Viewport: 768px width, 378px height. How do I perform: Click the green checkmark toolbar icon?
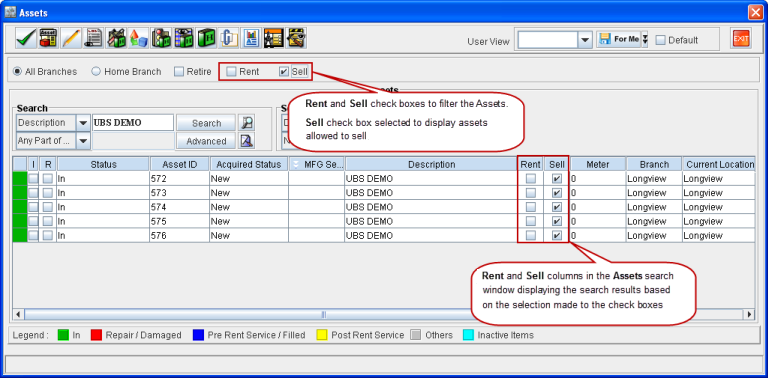tap(25, 38)
